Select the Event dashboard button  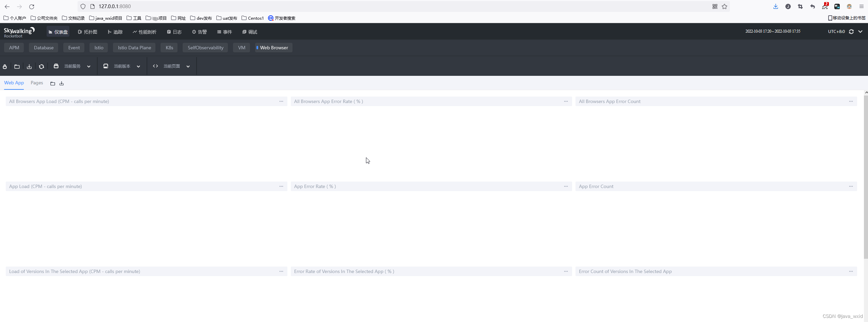point(74,48)
